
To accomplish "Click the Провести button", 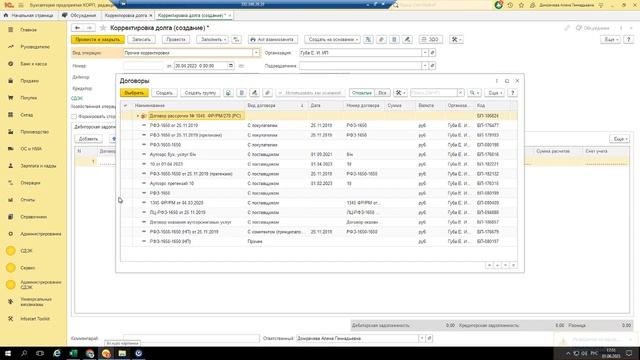I will 176,40.
